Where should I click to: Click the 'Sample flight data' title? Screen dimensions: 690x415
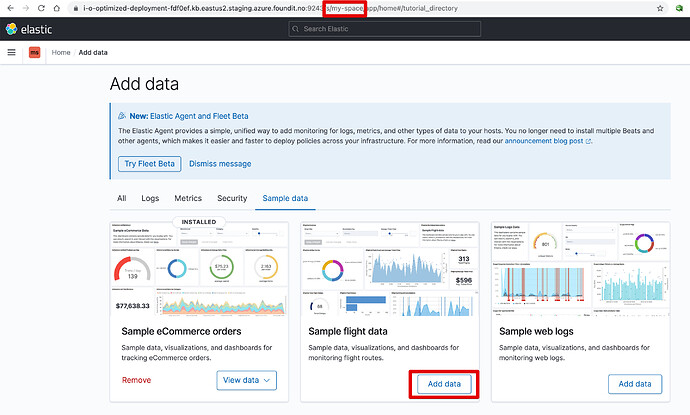348,331
